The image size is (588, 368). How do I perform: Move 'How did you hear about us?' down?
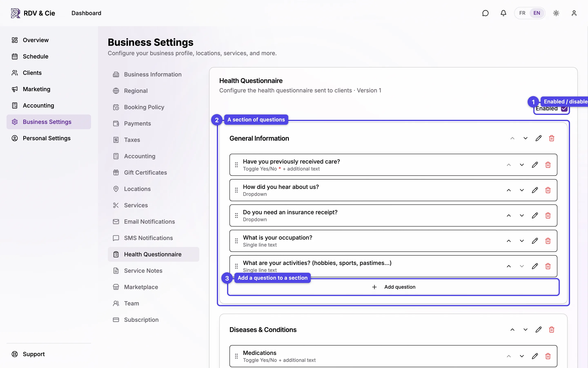(x=522, y=190)
